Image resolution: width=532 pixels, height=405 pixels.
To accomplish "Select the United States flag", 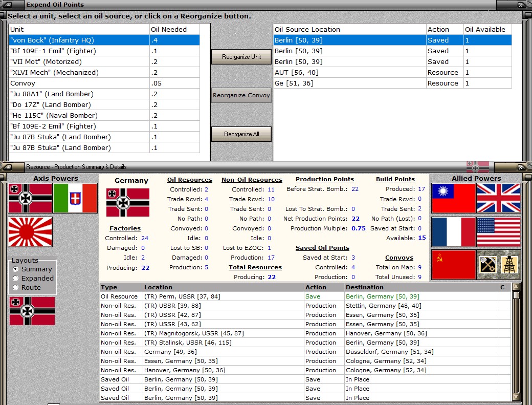I will pos(499,232).
